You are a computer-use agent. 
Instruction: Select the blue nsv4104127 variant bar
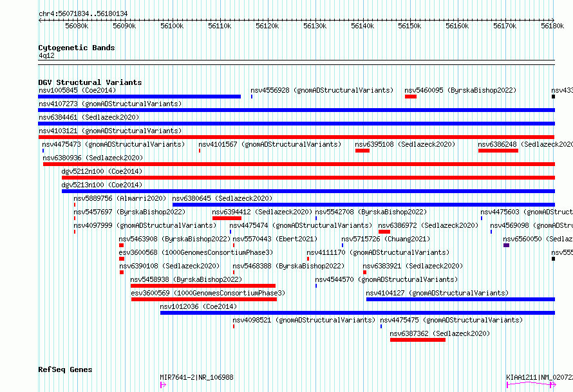click(x=460, y=299)
